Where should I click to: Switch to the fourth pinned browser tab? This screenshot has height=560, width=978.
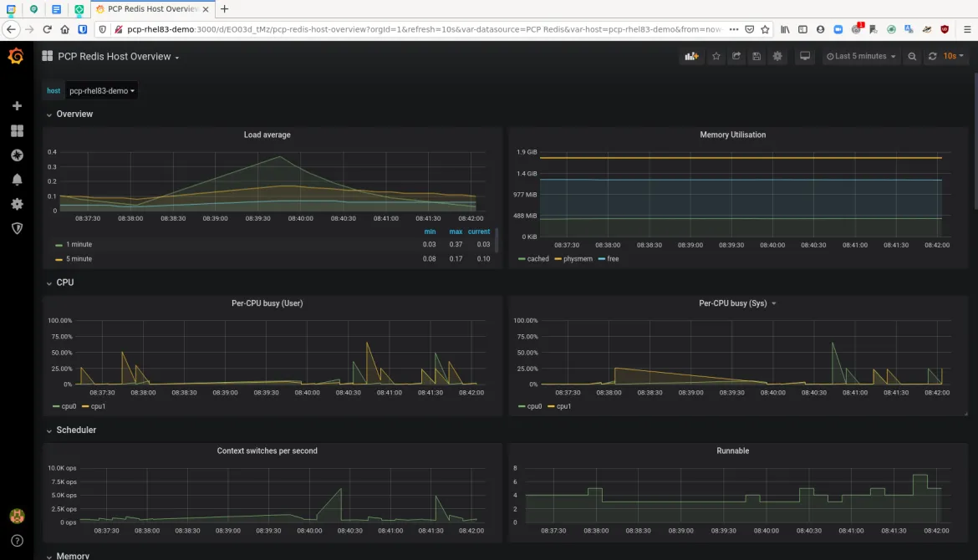tap(79, 9)
